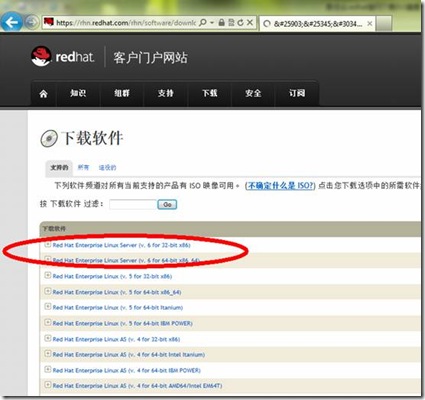
Task: Click the 下载软件 table column header
Action: coord(54,229)
